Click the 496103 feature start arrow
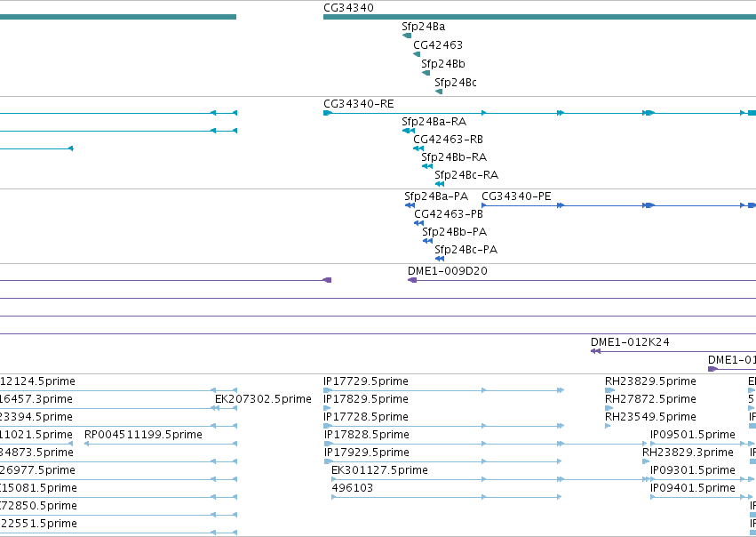This screenshot has height=537, width=756. pos(334,497)
